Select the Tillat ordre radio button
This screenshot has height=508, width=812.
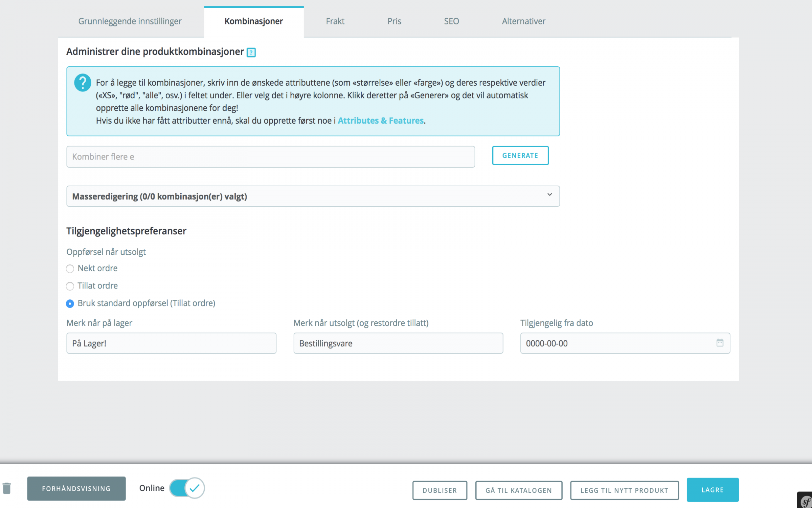70,286
